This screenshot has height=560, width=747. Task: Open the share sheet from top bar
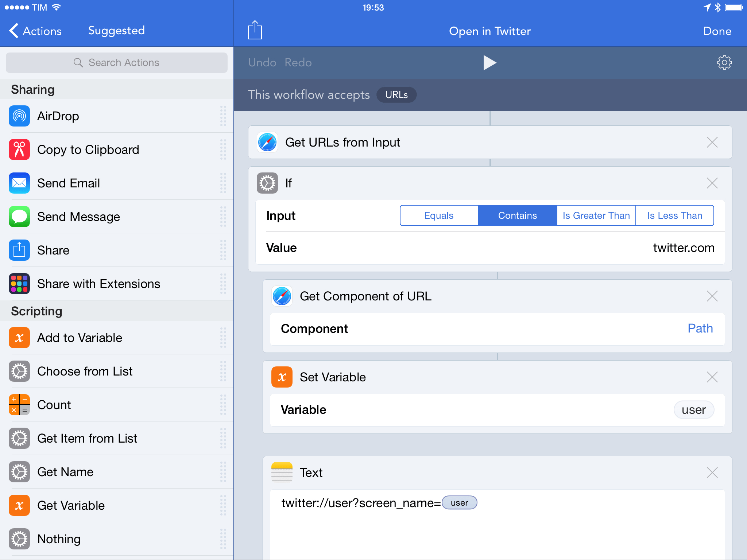[x=255, y=30]
